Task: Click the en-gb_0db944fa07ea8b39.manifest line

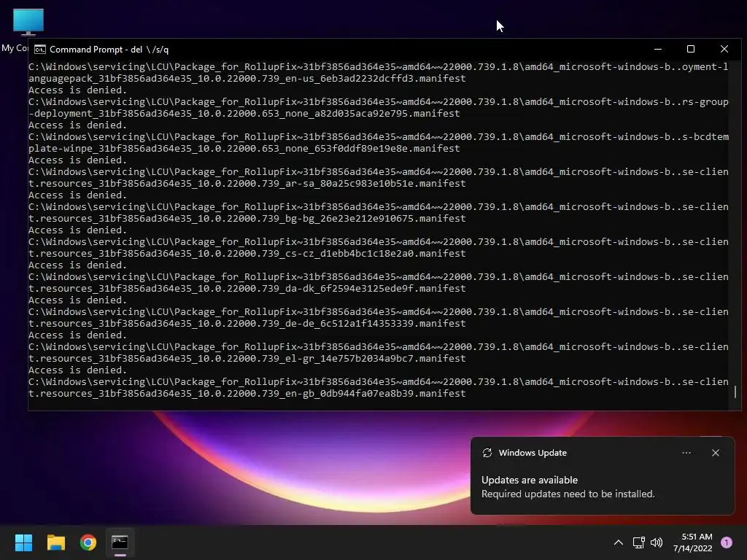Action: coord(247,393)
